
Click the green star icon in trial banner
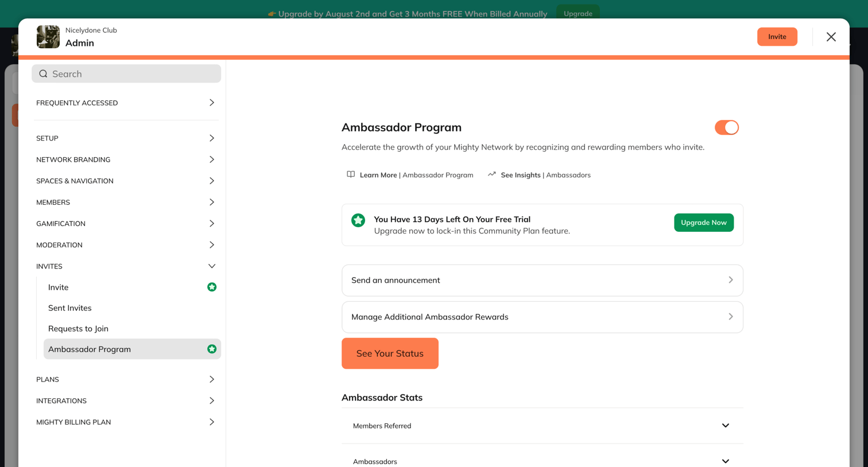point(358,220)
